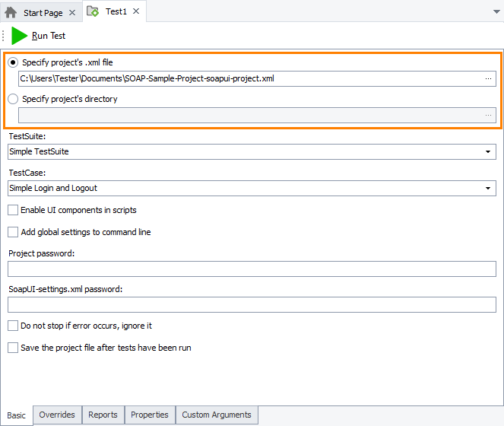Browse for project .xml file ellipsis button
The image size is (504, 426).
tap(488, 78)
